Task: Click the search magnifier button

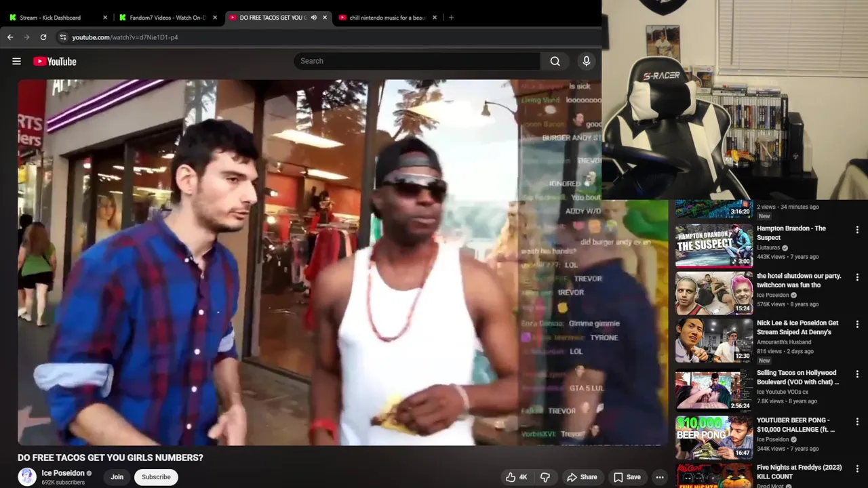Action: click(555, 61)
